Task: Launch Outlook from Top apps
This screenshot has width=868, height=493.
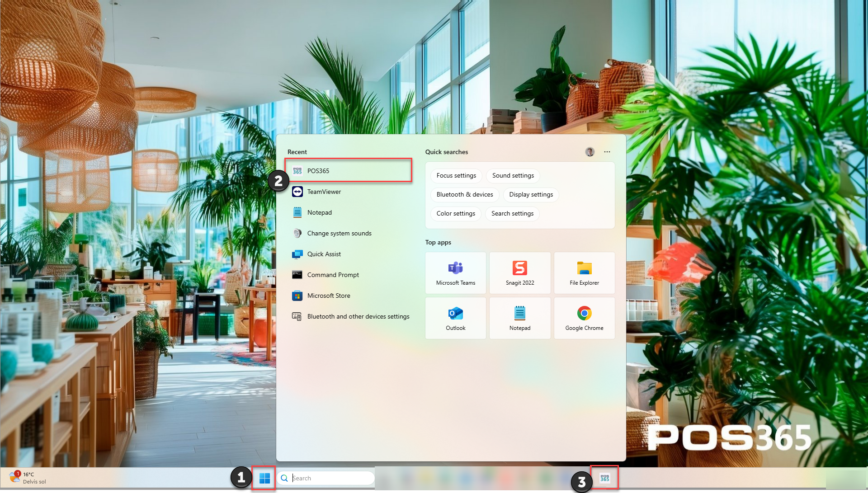Action: click(x=456, y=318)
